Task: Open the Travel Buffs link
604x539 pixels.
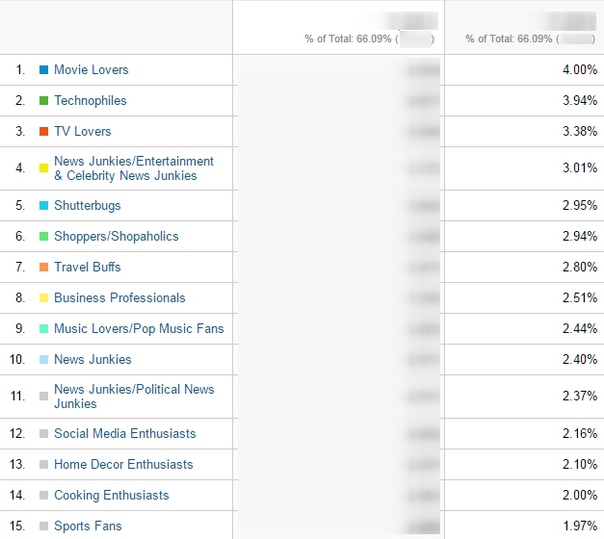Action: pos(87,267)
